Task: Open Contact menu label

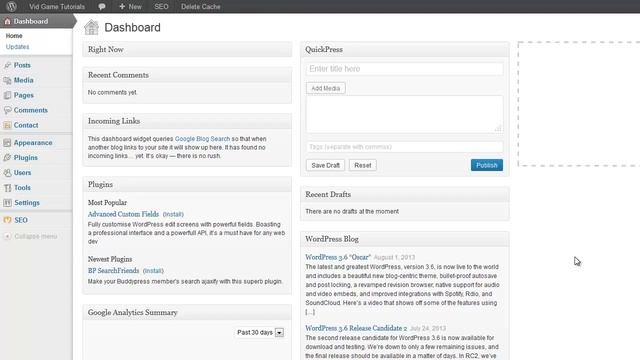Action: [x=26, y=125]
